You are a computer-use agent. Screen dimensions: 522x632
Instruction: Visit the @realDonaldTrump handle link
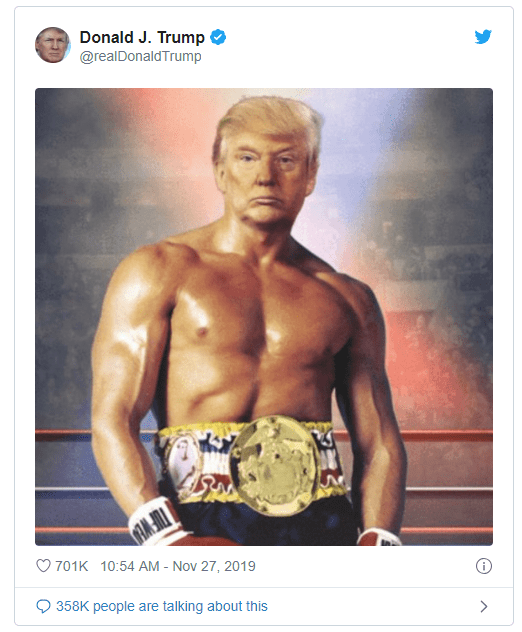(x=140, y=56)
